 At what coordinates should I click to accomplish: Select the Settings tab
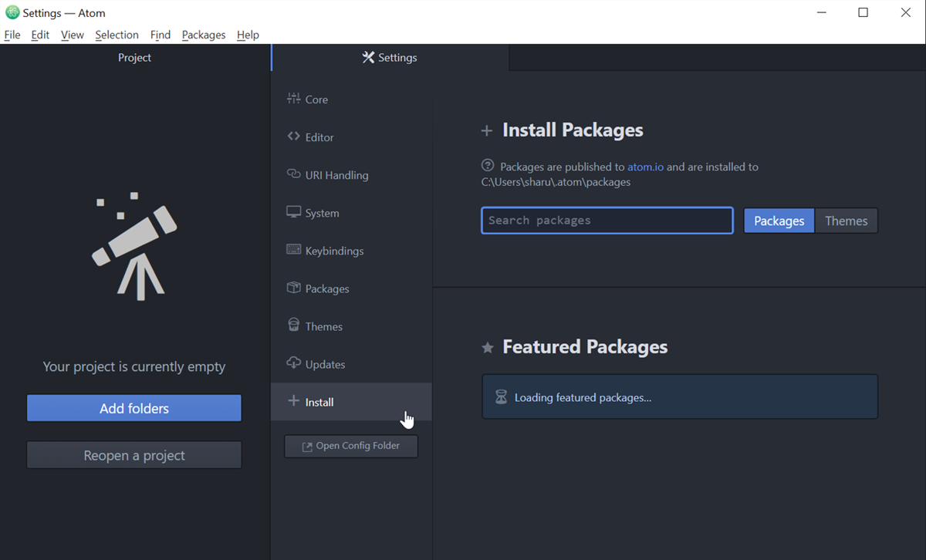coord(390,58)
